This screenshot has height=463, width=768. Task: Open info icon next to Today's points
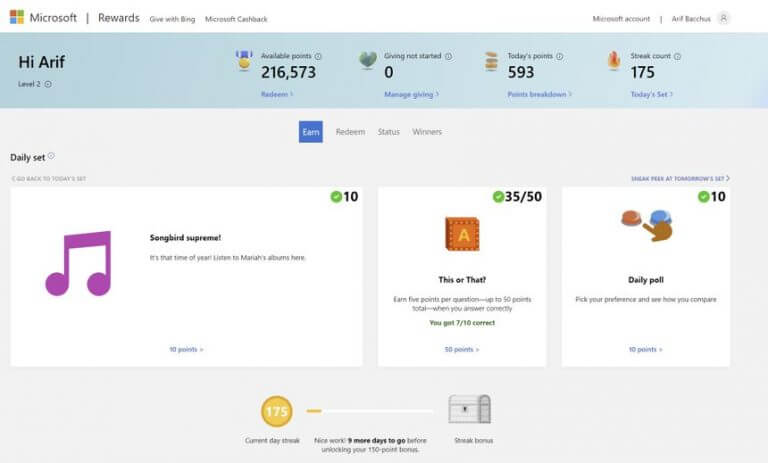point(560,56)
